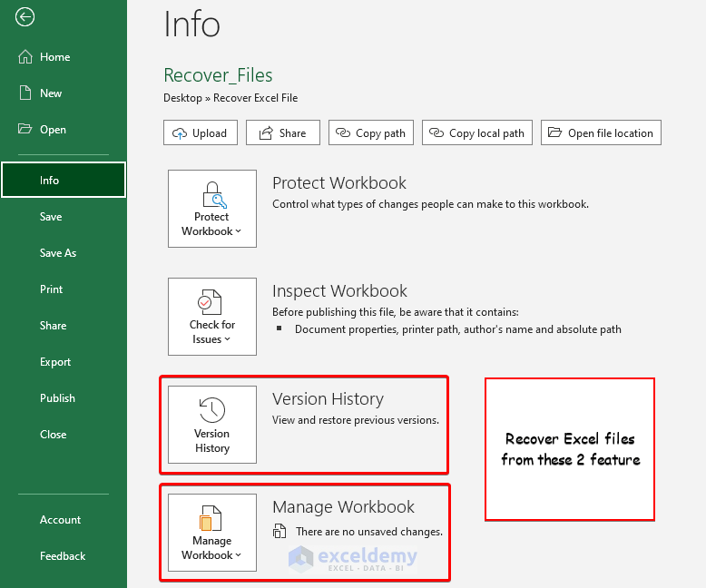Click the Version History button label
Image resolution: width=706 pixels, height=588 pixels.
tap(212, 440)
